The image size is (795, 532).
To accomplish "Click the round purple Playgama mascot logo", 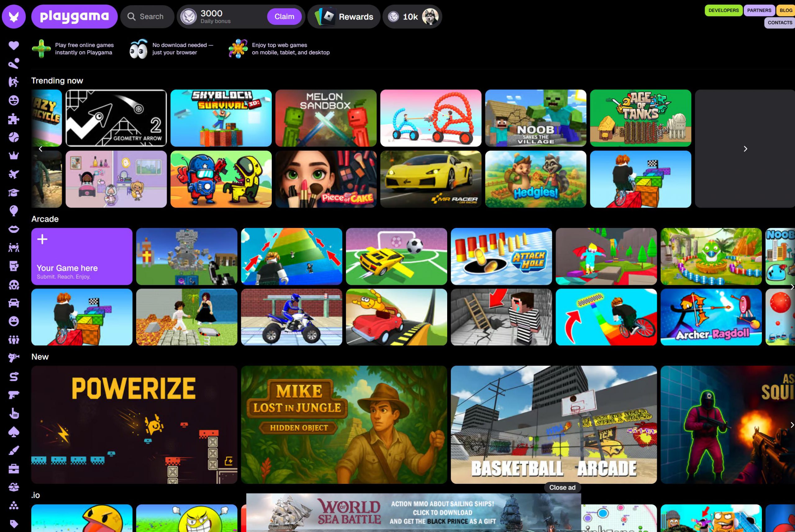I will (x=14, y=16).
